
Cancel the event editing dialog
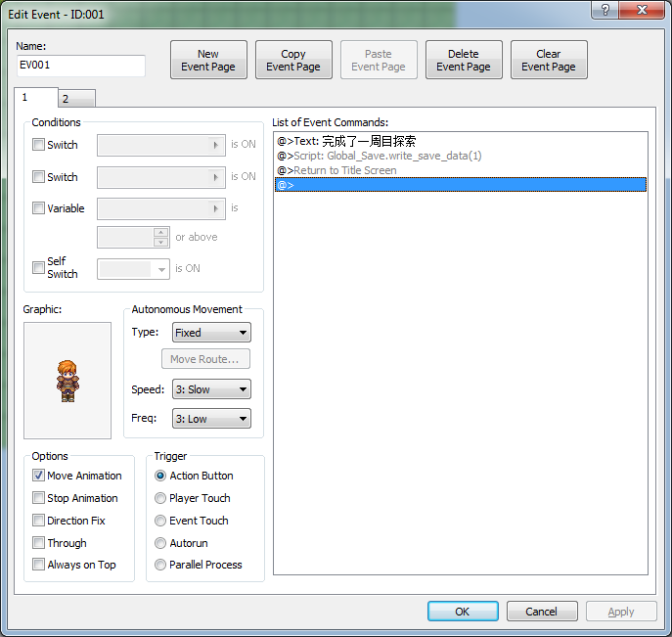pyautogui.click(x=542, y=612)
